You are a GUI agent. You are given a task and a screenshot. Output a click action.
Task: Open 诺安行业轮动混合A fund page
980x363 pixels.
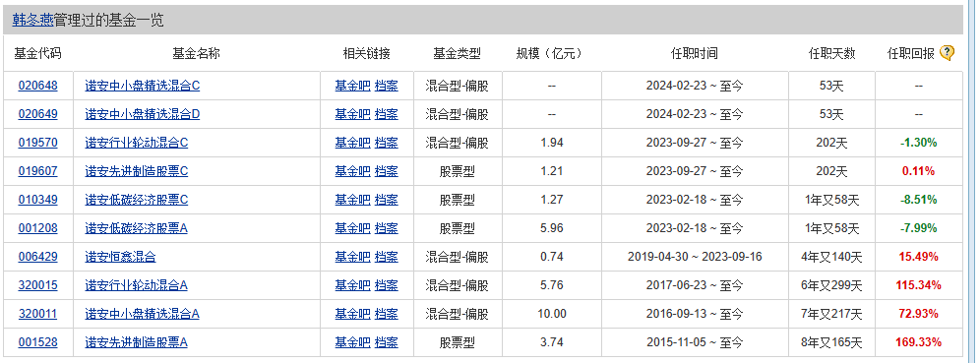136,285
